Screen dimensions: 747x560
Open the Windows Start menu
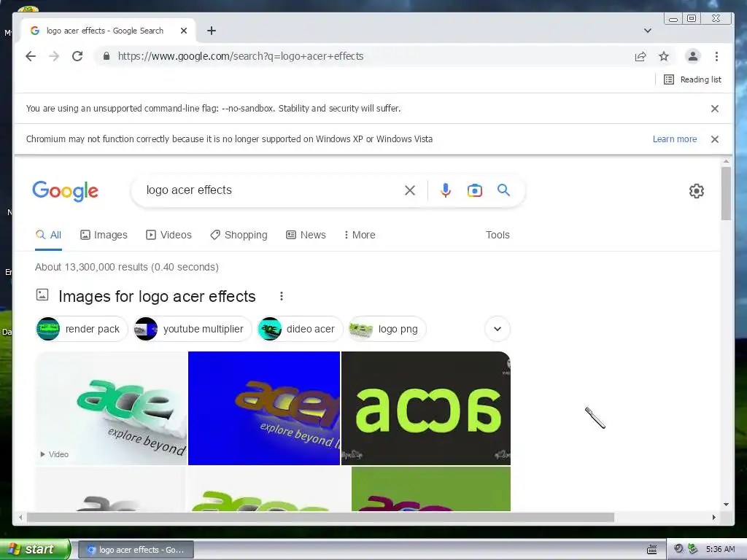(x=35, y=549)
